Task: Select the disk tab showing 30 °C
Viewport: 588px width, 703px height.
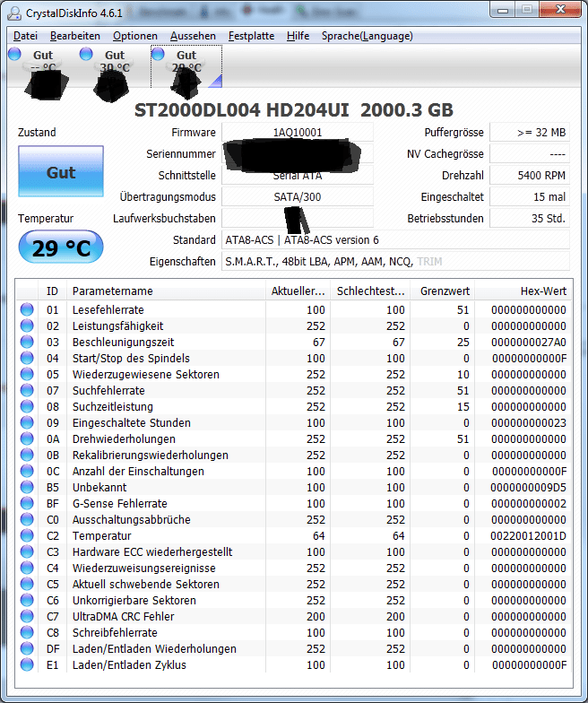Action: click(x=115, y=67)
